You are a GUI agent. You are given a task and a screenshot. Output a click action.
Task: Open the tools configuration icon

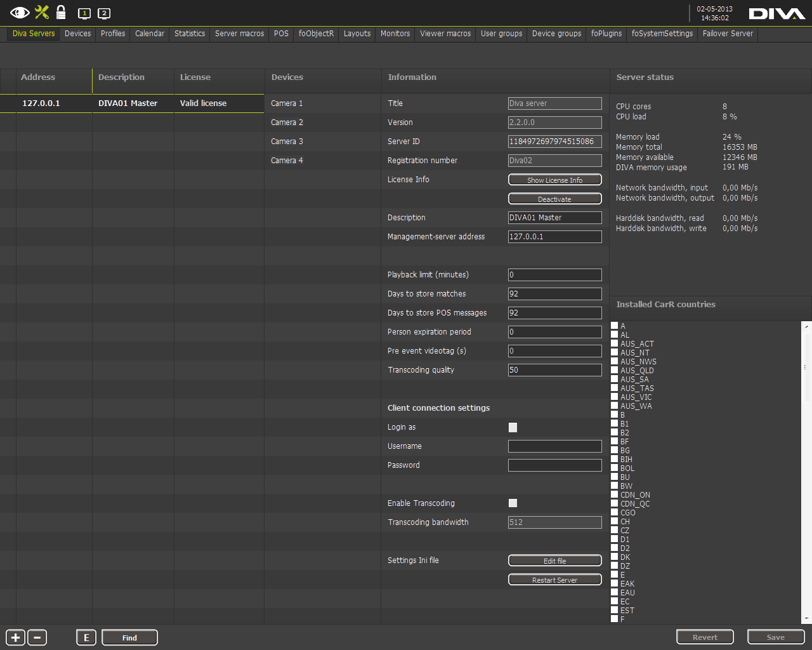[42, 12]
